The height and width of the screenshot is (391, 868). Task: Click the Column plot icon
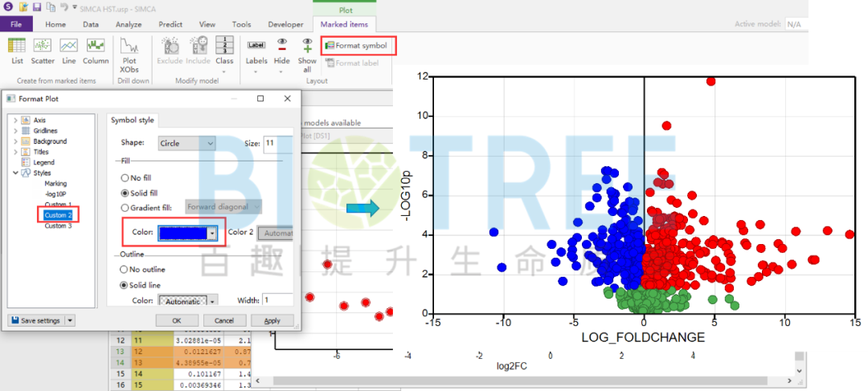[96, 50]
